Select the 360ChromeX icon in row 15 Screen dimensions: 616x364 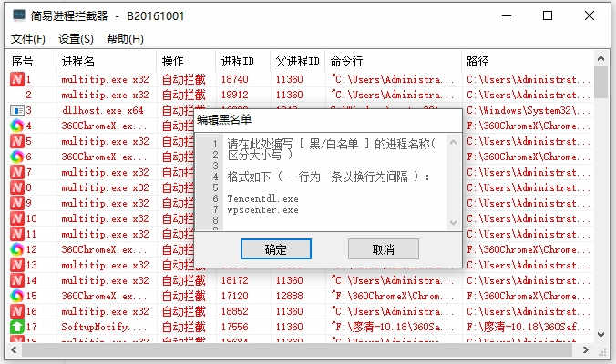point(17,296)
